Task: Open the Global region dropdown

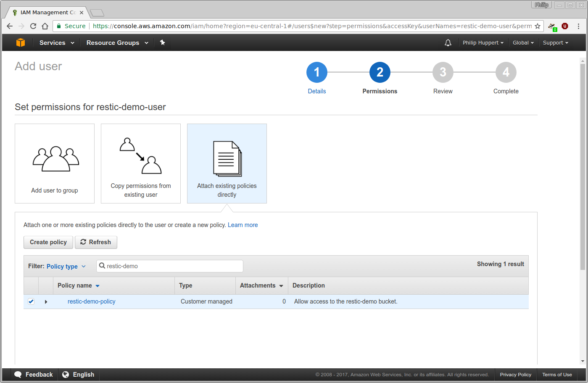Action: click(x=523, y=42)
